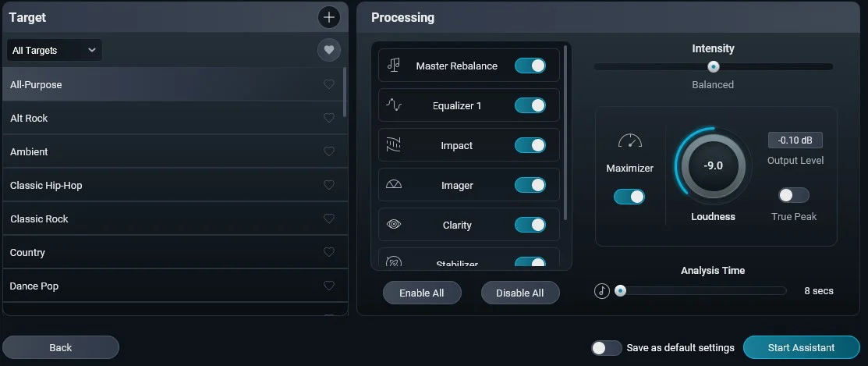Pick the Classic Rock target

(175, 219)
